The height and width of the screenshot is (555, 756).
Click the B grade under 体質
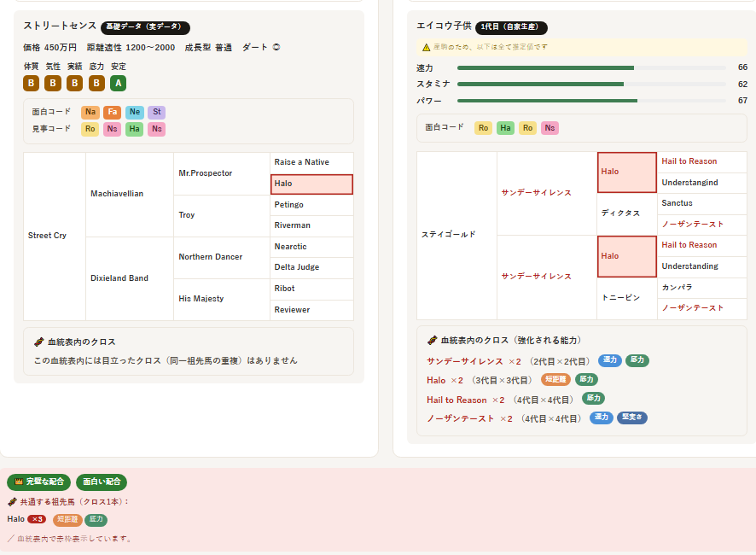point(31,83)
